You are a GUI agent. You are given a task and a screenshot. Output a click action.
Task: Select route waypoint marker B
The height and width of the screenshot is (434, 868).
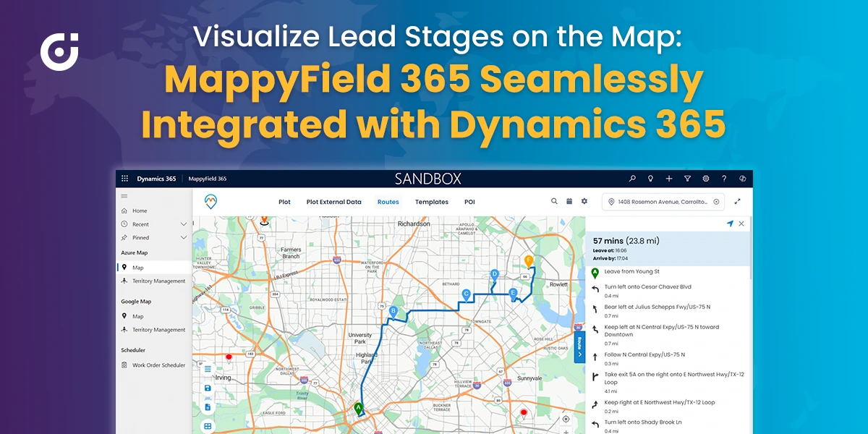pos(393,312)
